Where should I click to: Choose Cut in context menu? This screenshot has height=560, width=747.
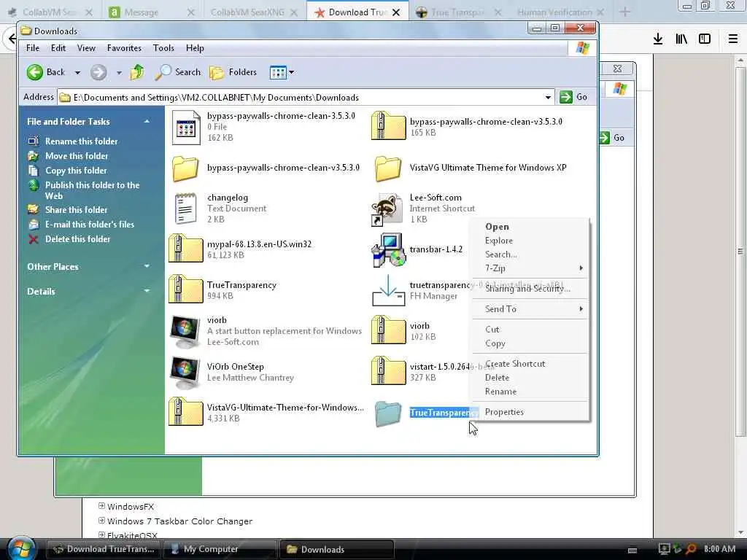point(530,330)
